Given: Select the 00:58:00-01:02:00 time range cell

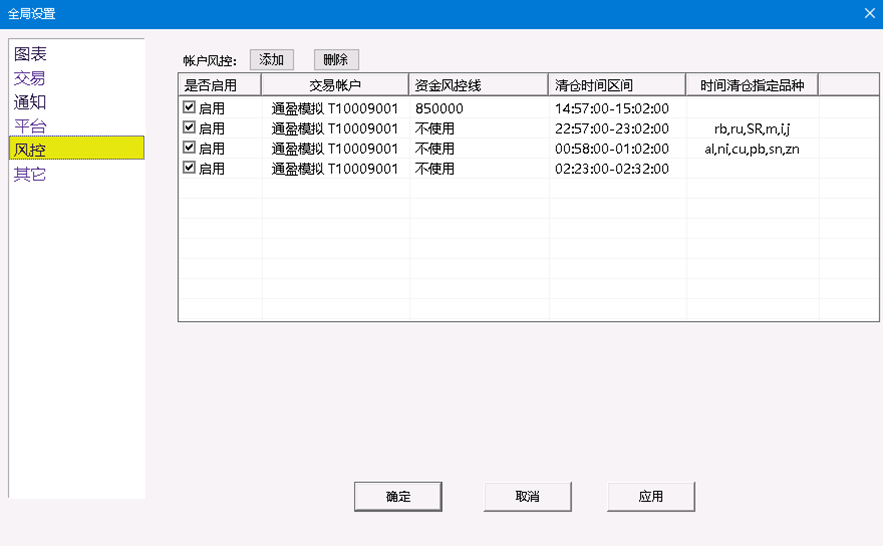Looking at the screenshot, I should [x=612, y=149].
